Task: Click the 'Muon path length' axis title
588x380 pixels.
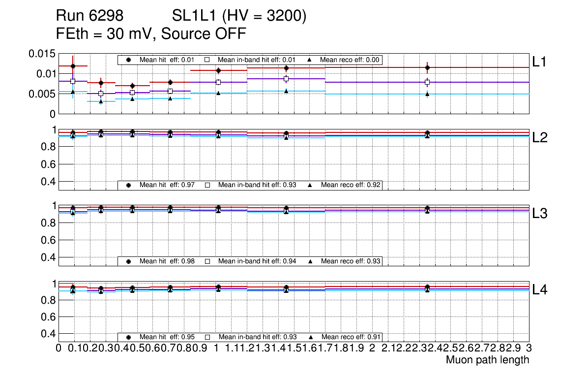Action: [487, 360]
